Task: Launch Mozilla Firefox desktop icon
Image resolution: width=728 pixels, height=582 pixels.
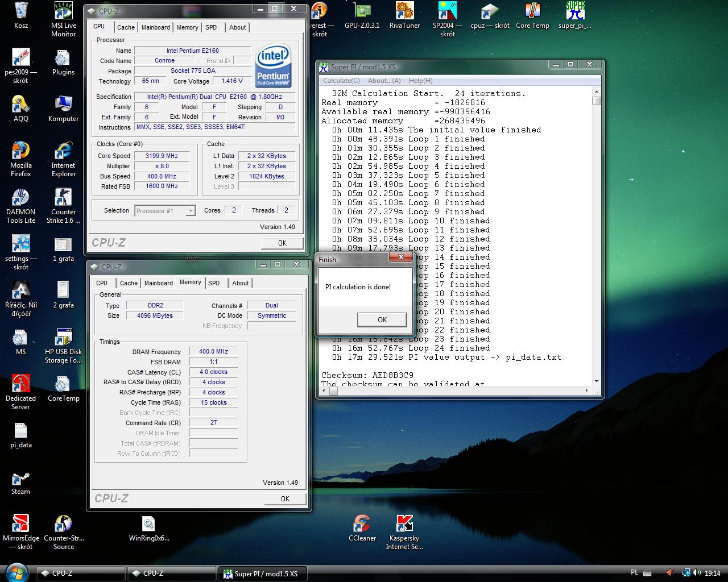Action: click(x=21, y=159)
